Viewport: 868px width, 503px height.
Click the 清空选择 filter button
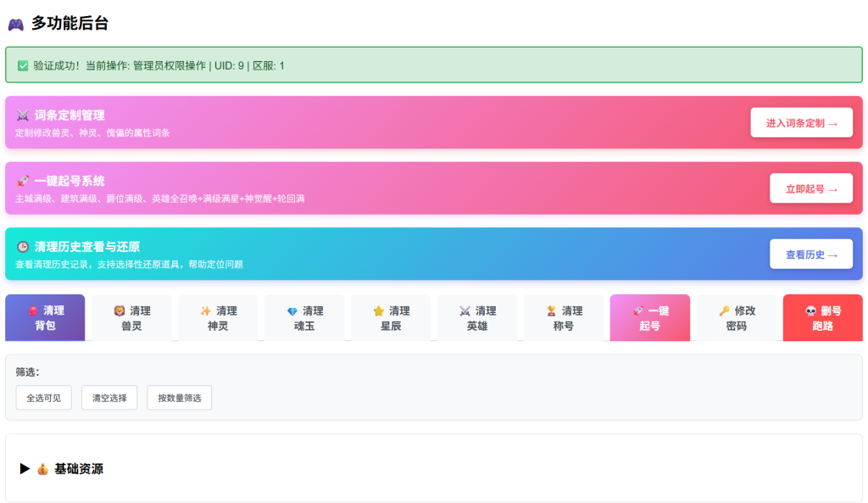(109, 398)
